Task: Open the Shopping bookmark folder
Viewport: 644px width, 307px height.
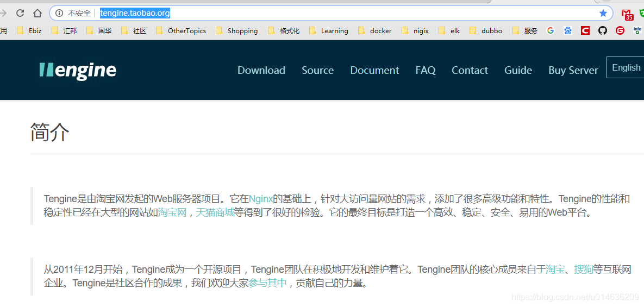Action: pyautogui.click(x=237, y=30)
